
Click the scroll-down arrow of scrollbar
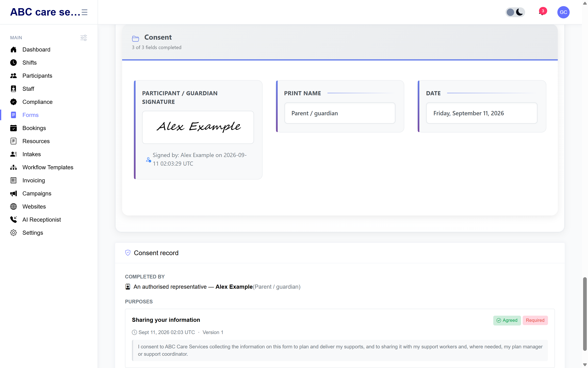coord(585,365)
